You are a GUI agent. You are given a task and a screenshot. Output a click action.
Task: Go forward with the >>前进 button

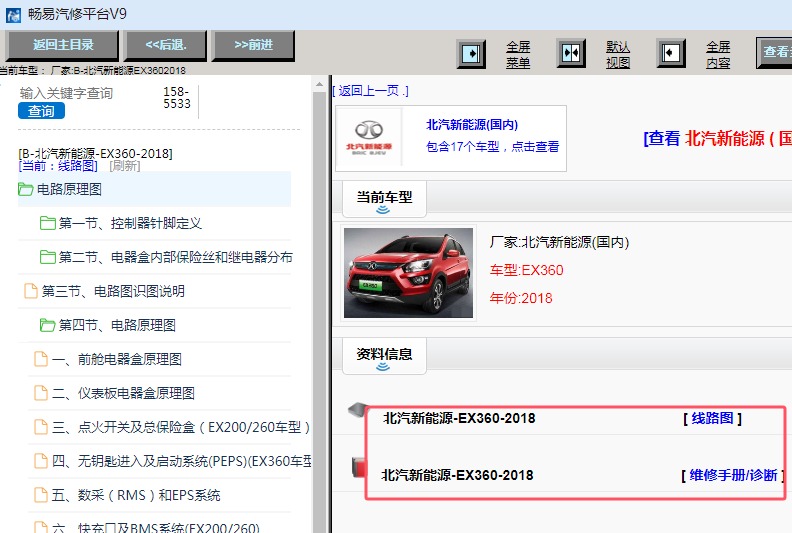click(x=254, y=45)
